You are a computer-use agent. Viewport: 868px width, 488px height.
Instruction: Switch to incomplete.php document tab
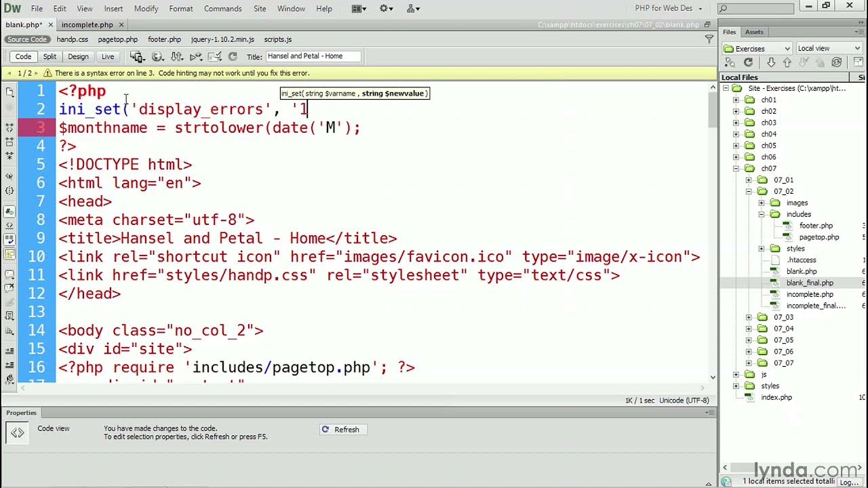pyautogui.click(x=87, y=24)
